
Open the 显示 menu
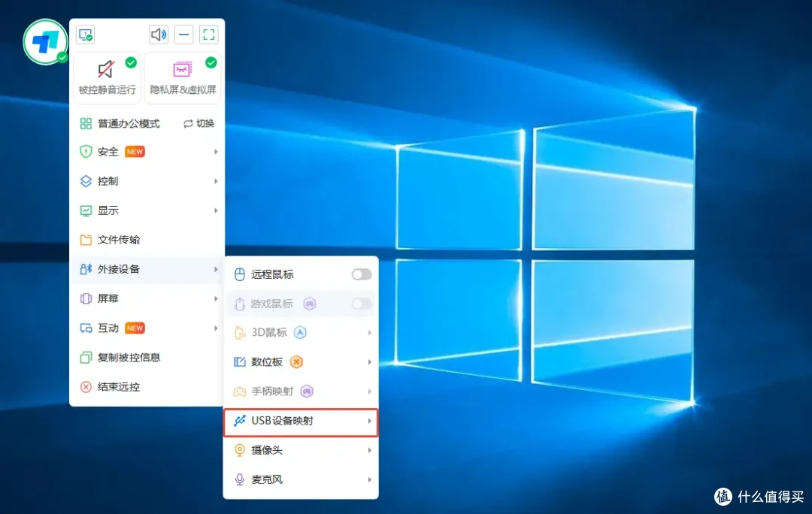click(x=147, y=210)
